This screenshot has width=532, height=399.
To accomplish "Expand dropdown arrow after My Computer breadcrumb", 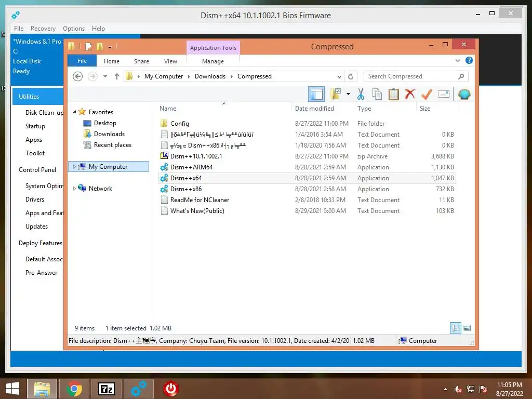I will coord(189,76).
